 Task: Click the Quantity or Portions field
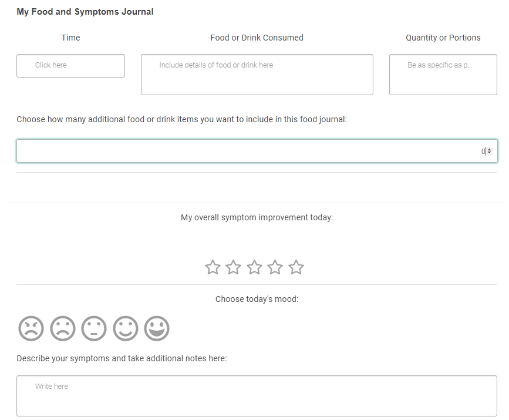tap(443, 75)
